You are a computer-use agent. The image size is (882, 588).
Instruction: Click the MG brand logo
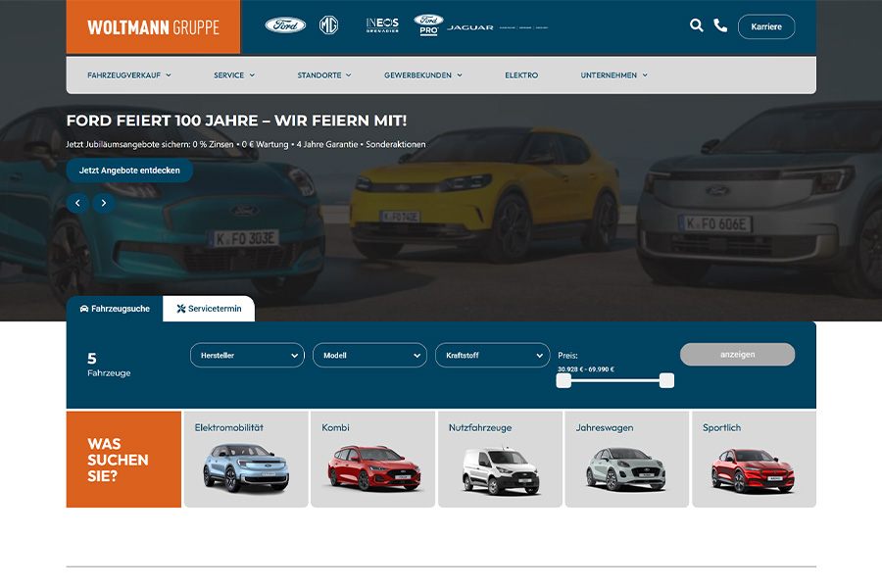click(330, 23)
